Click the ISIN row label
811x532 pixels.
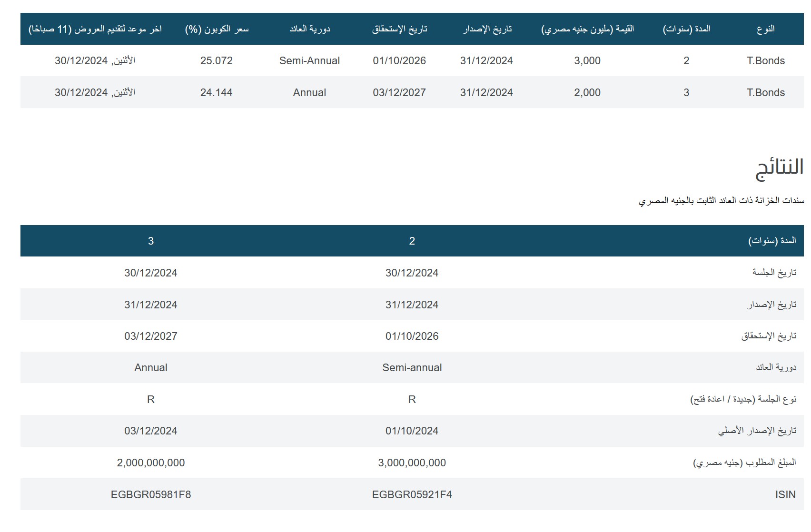(785, 495)
